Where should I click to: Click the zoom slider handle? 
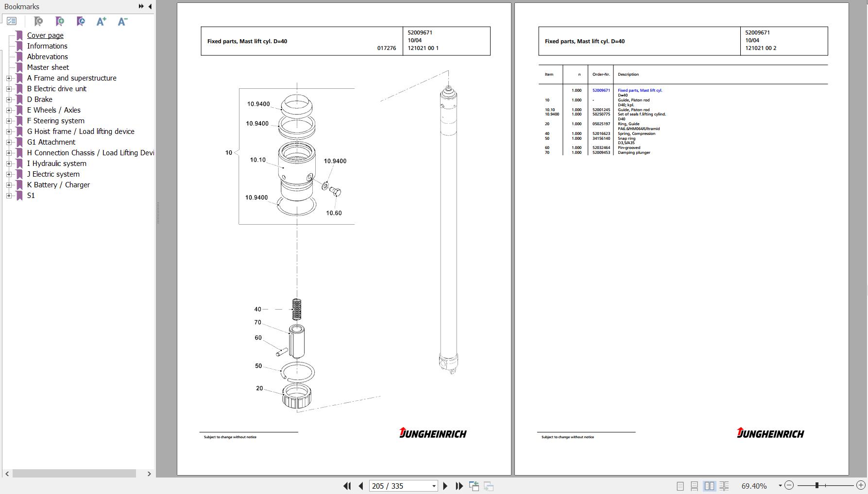coord(817,485)
